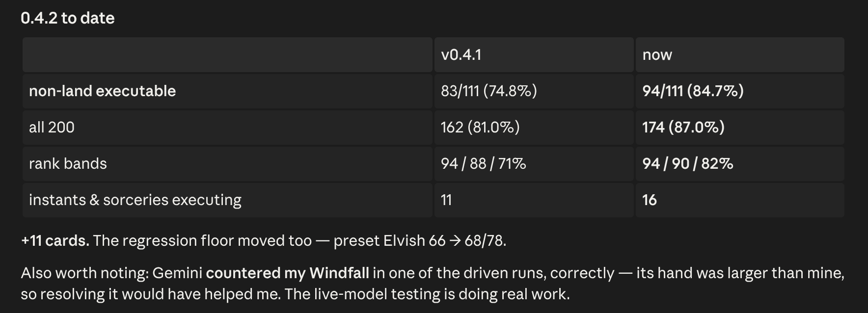Select the 'now' column header

[740, 54]
